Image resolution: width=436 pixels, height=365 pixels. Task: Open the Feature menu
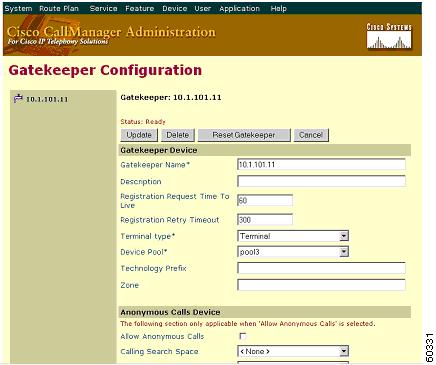139,8
